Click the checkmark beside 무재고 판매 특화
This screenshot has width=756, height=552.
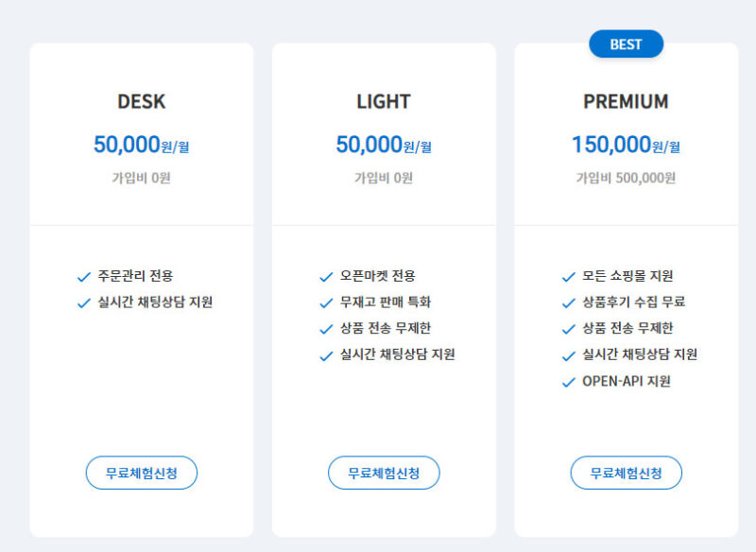[326, 303]
